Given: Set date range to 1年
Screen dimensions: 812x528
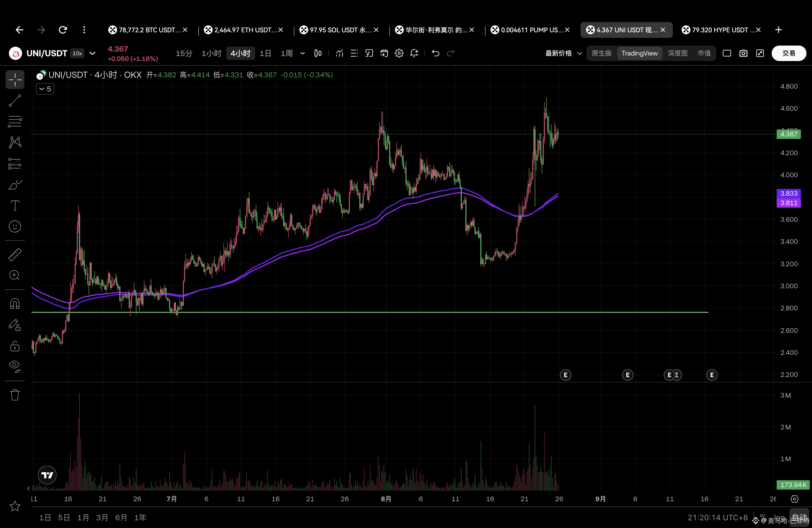Looking at the screenshot, I should 140,518.
